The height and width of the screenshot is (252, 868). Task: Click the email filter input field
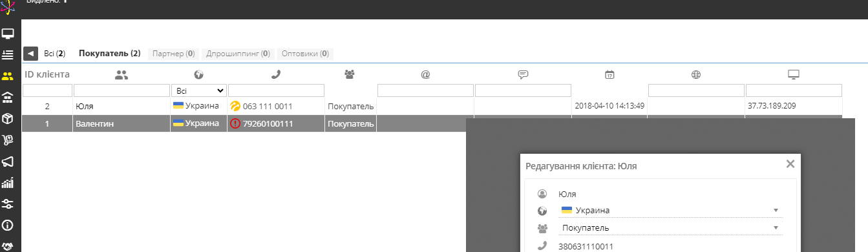pos(425,90)
